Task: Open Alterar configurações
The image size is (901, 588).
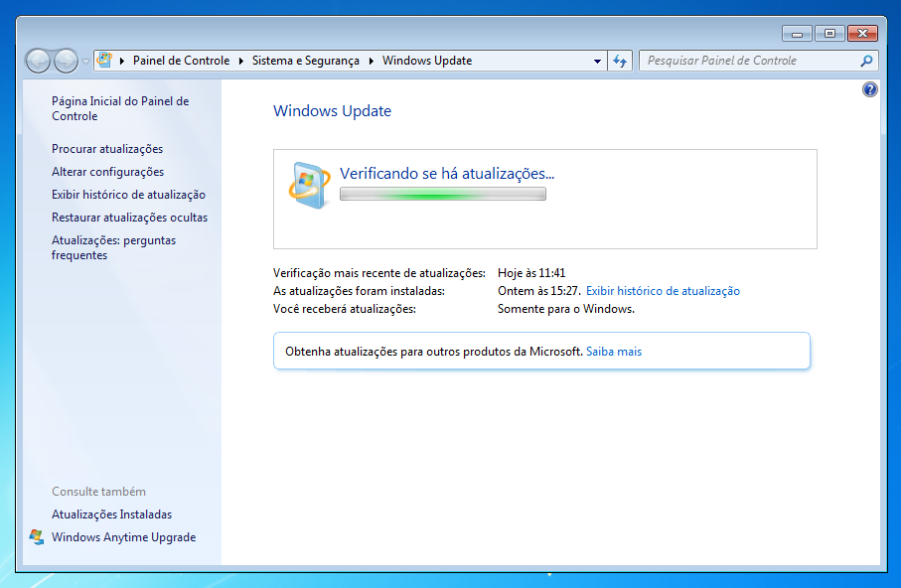Action: [107, 172]
